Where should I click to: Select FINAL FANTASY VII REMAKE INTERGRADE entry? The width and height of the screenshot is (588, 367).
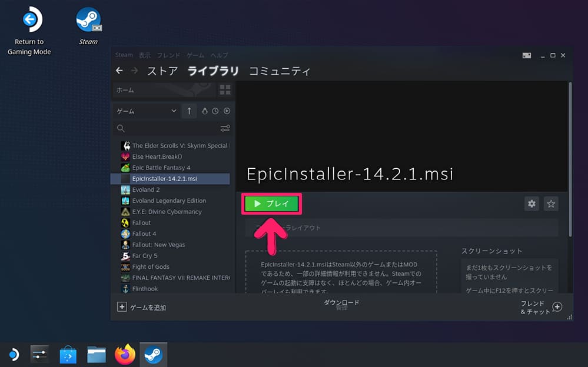click(x=175, y=278)
